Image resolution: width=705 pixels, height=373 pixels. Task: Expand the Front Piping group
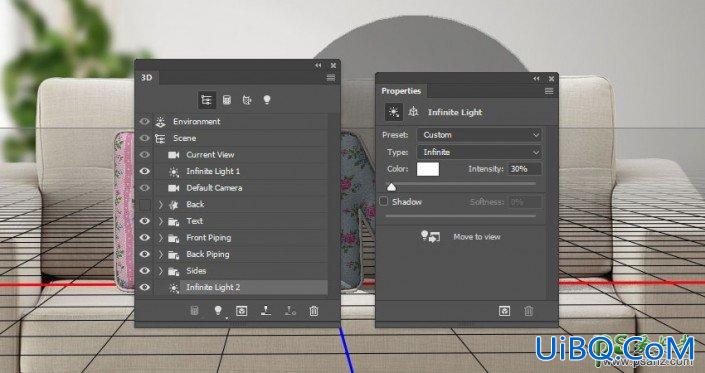[161, 238]
